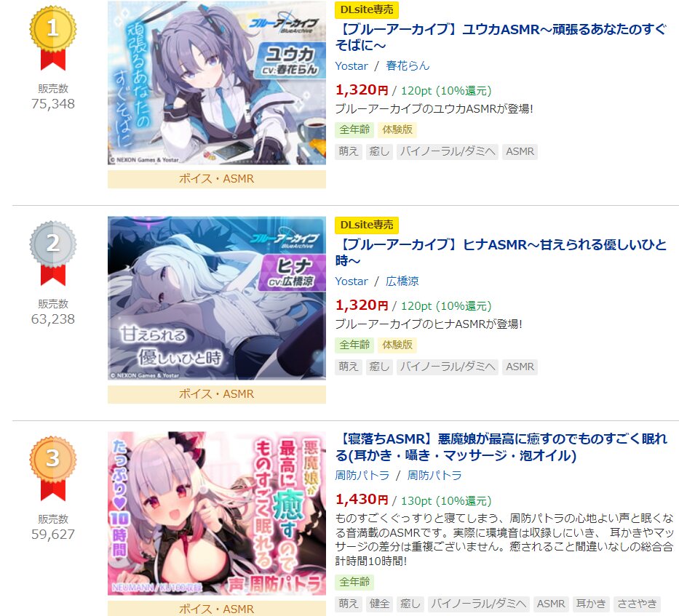The width and height of the screenshot is (679, 616).
Task: Select the 耳かき tag on third item
Action: (591, 604)
